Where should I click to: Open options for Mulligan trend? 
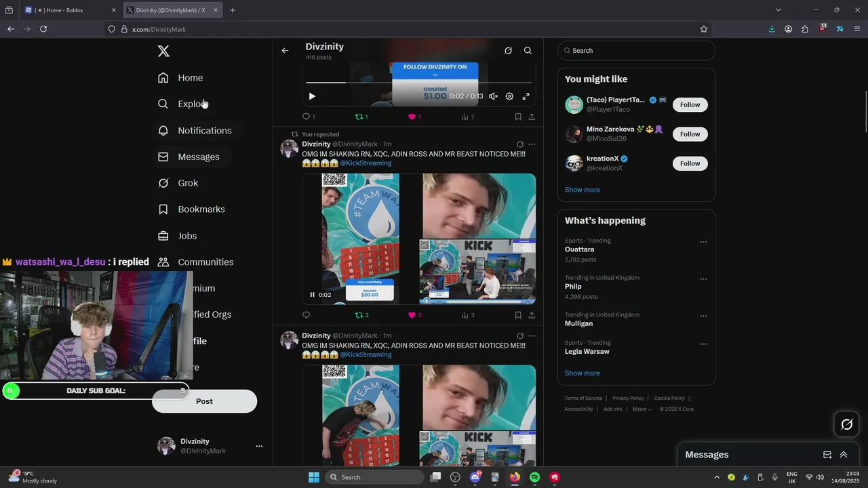coord(703,316)
